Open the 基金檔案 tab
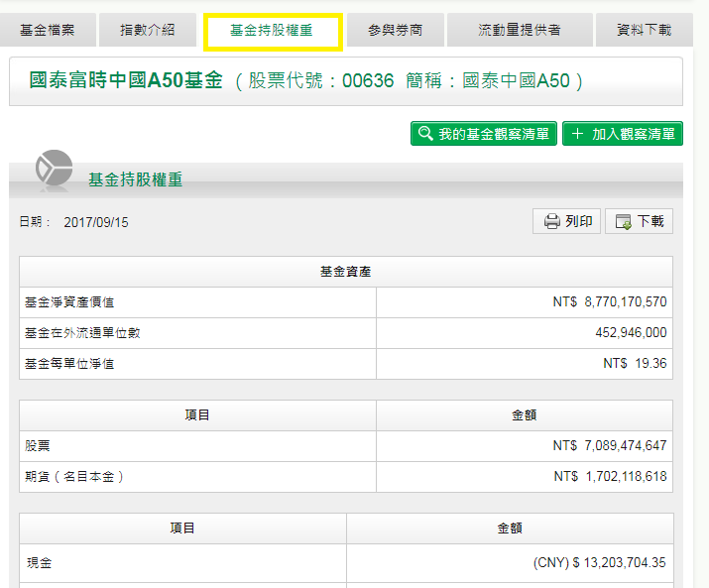This screenshot has height=588, width=709. [x=48, y=30]
